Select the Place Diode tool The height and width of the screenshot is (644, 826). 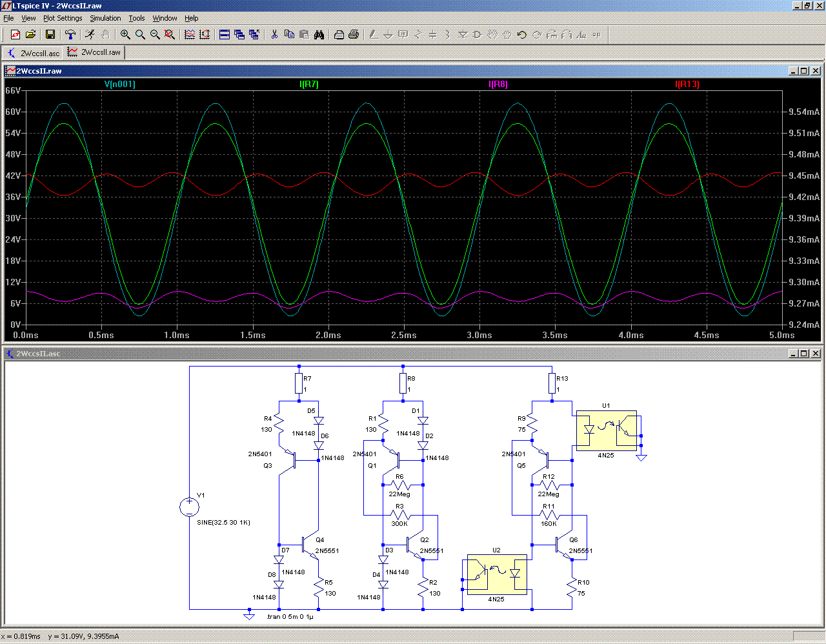click(x=463, y=35)
